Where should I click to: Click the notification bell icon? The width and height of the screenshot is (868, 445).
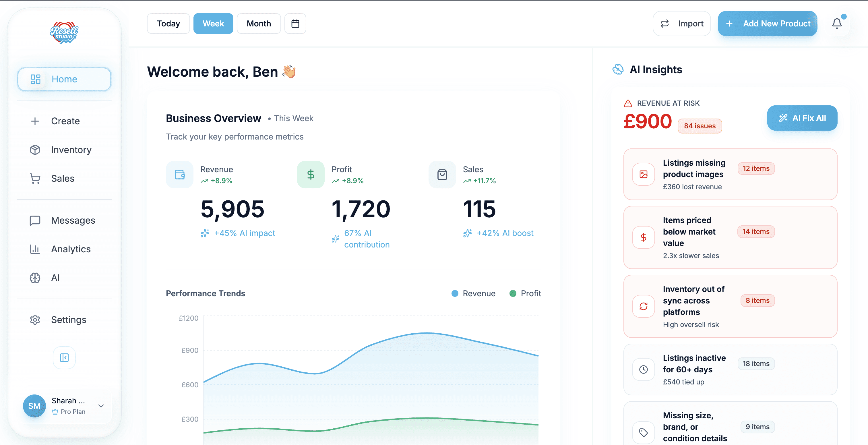point(837,23)
